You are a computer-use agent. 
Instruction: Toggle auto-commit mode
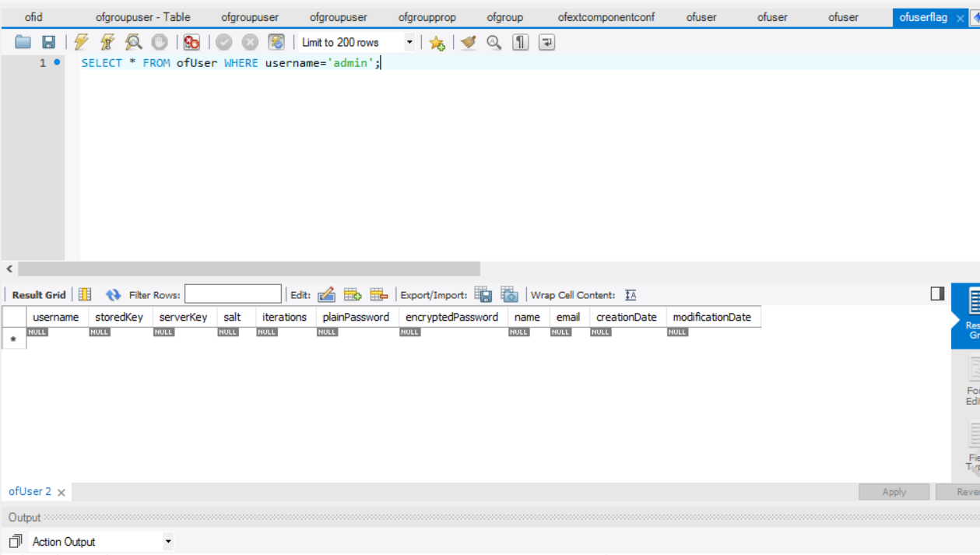276,43
